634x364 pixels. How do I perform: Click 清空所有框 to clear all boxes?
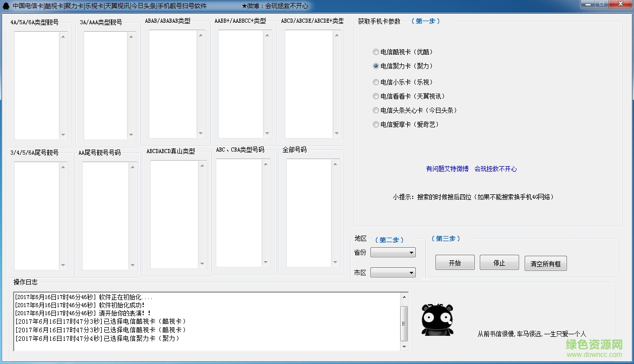(x=545, y=263)
